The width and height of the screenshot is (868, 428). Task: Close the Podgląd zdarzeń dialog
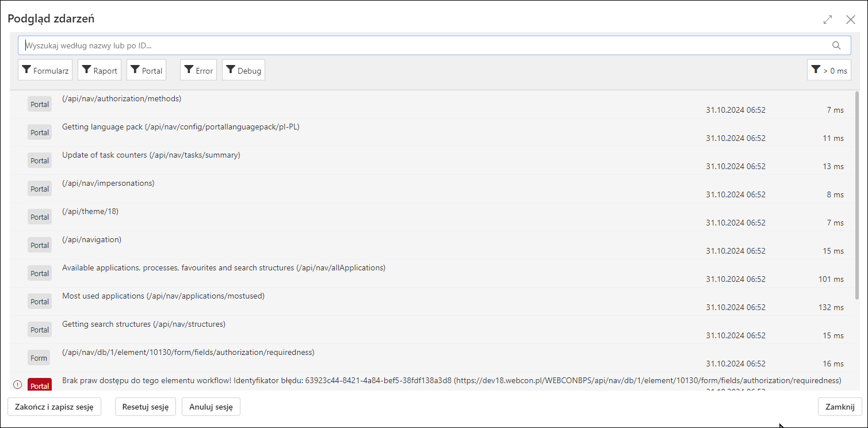851,20
